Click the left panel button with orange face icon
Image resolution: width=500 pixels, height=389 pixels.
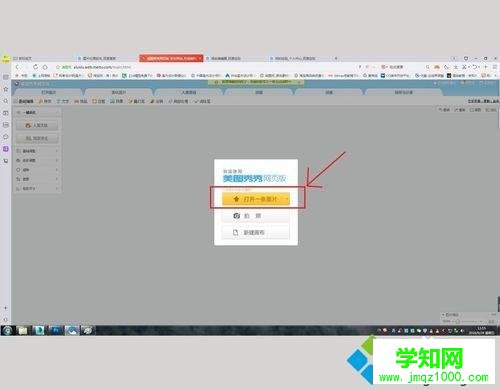pyautogui.click(x=37, y=126)
